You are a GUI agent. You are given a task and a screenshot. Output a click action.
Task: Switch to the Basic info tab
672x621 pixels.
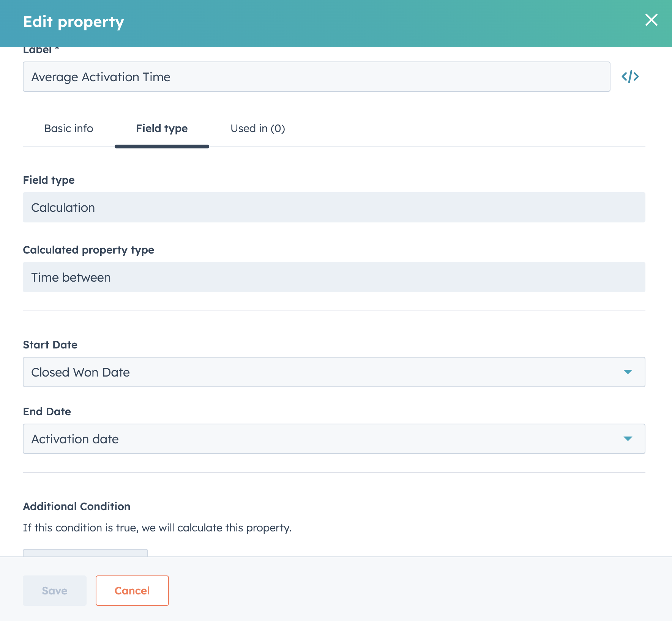coord(69,128)
